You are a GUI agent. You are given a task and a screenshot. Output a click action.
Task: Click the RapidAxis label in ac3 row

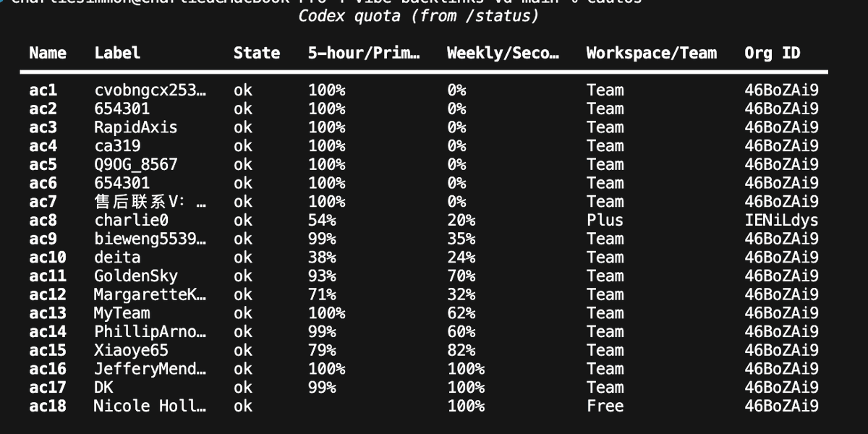[x=135, y=127]
